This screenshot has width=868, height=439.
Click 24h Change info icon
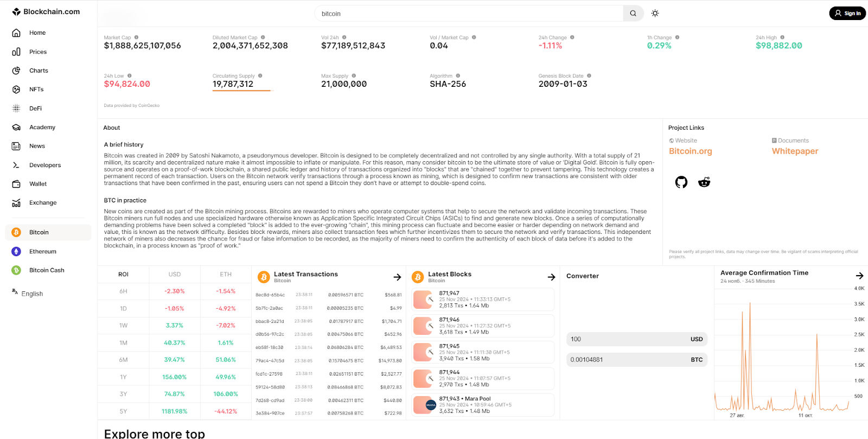pyautogui.click(x=572, y=37)
